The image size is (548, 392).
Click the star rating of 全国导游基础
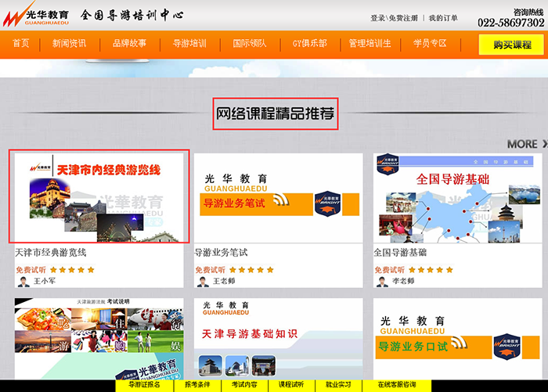(x=431, y=270)
